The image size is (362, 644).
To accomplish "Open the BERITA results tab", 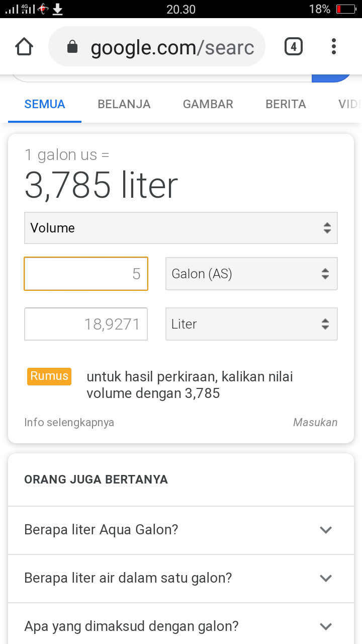I will click(x=286, y=104).
